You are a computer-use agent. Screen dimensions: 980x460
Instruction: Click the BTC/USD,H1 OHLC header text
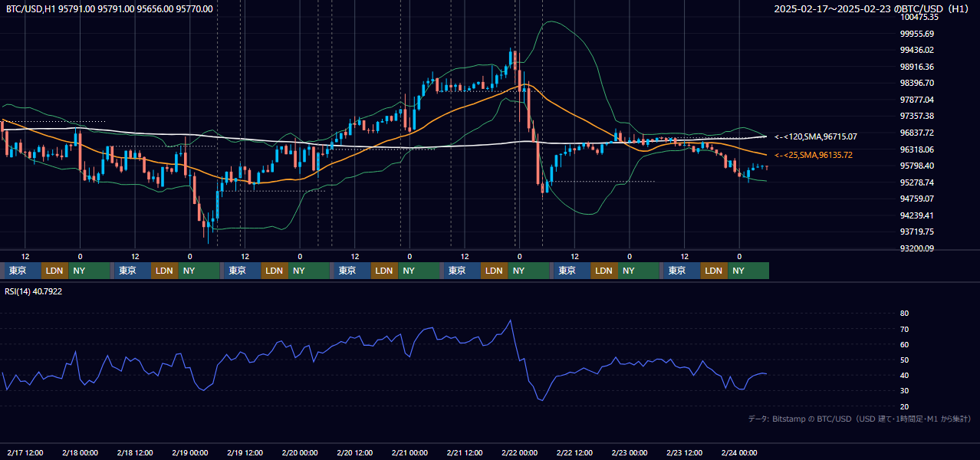tap(110, 9)
